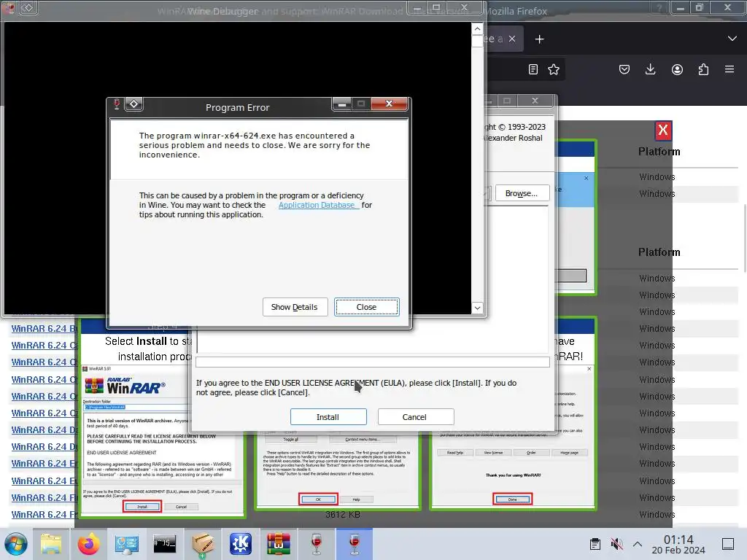Open the first WinRAR 6.24 E... link
Screen dimensions: 747x560
44,463
